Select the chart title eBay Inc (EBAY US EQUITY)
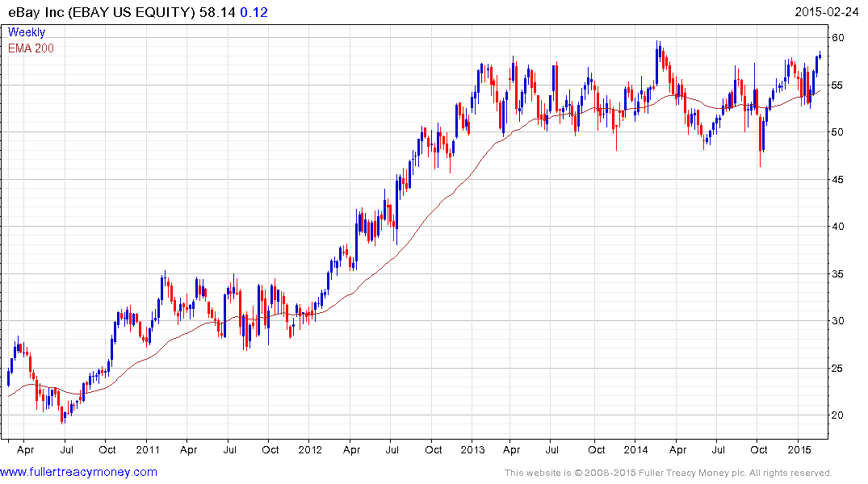The width and height of the screenshot is (868, 484). (101, 12)
